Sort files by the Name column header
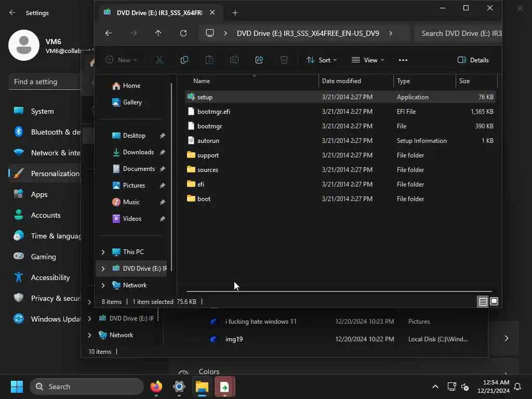 tap(251, 81)
